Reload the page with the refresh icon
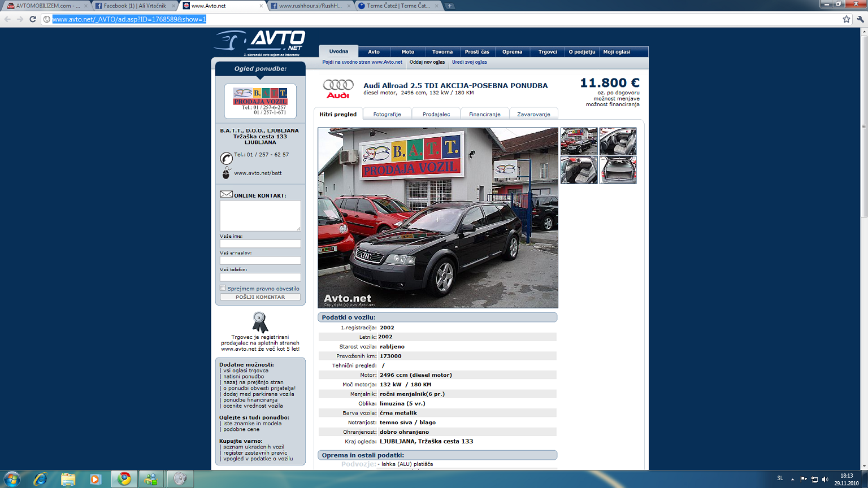 [x=33, y=19]
